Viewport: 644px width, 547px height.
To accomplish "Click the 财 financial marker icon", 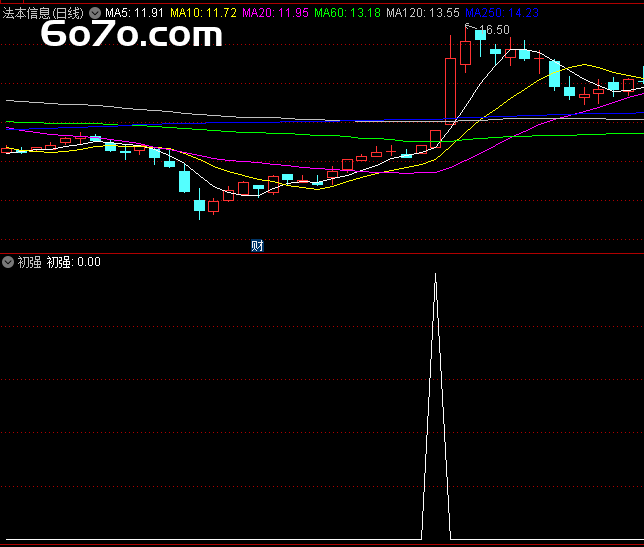I will point(257,246).
